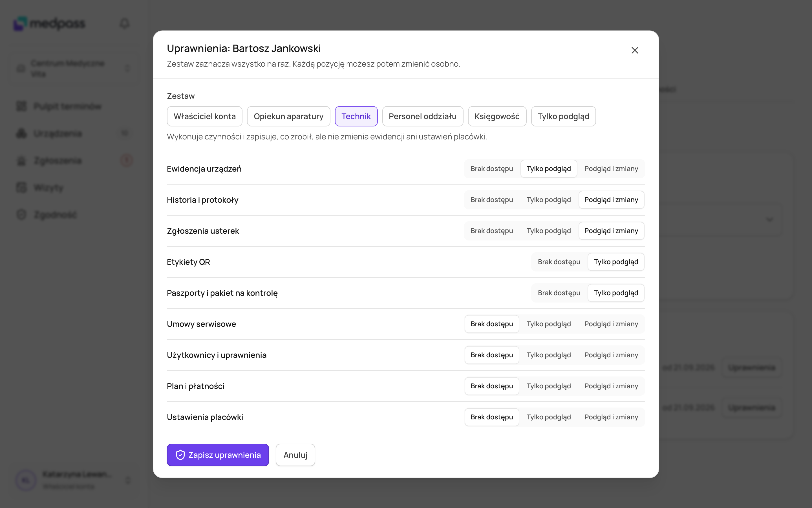Set Użytkownicy i uprawnienia to Tylko podgląd
Viewport: 812px width, 508px height.
[x=549, y=355]
